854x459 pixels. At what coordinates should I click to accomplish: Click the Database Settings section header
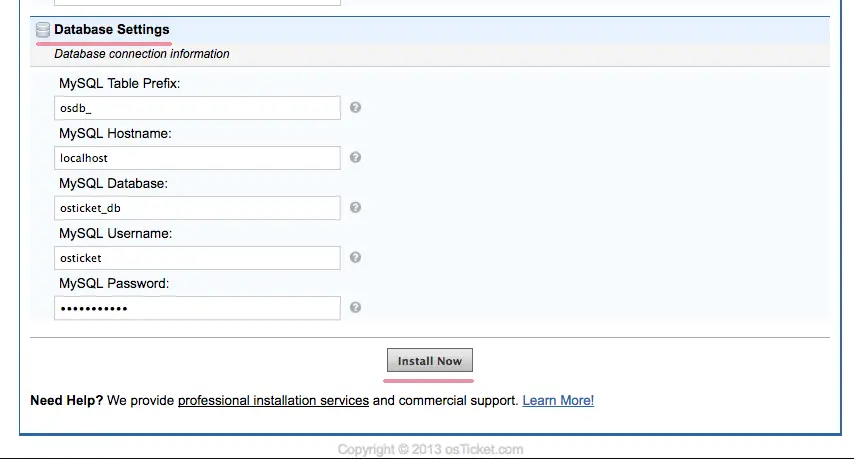pos(112,29)
